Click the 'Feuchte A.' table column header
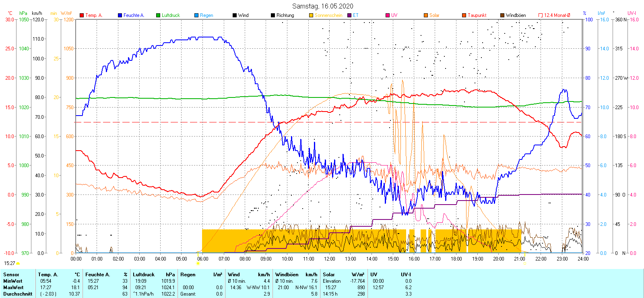Viewport: 644px width, 298px height. click(x=98, y=275)
